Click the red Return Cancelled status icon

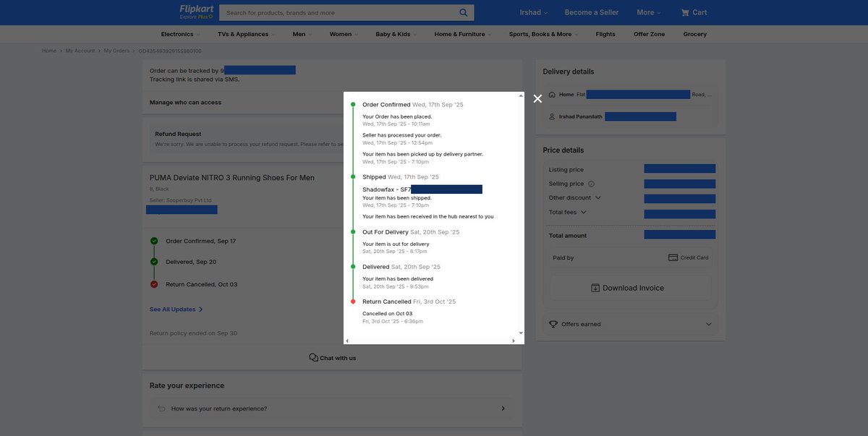coord(154,284)
